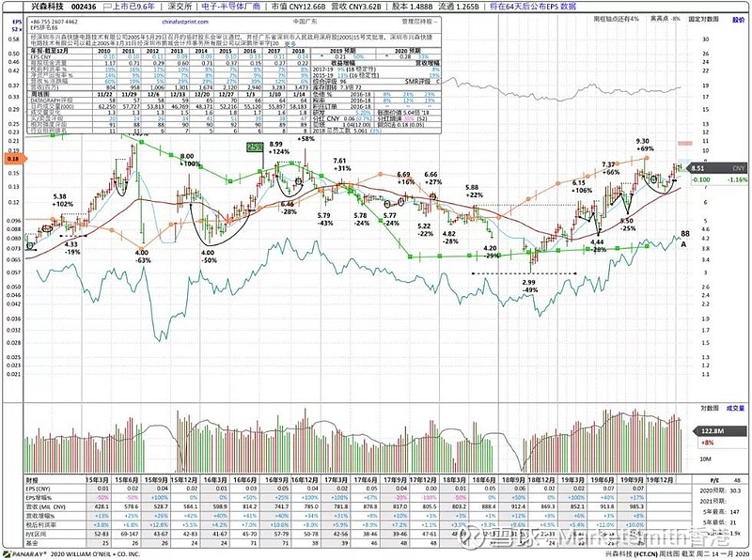The width and height of the screenshot is (752, 560).
Task: Click the 财报 header in the quarterly table
Action: pyautogui.click(x=32, y=480)
